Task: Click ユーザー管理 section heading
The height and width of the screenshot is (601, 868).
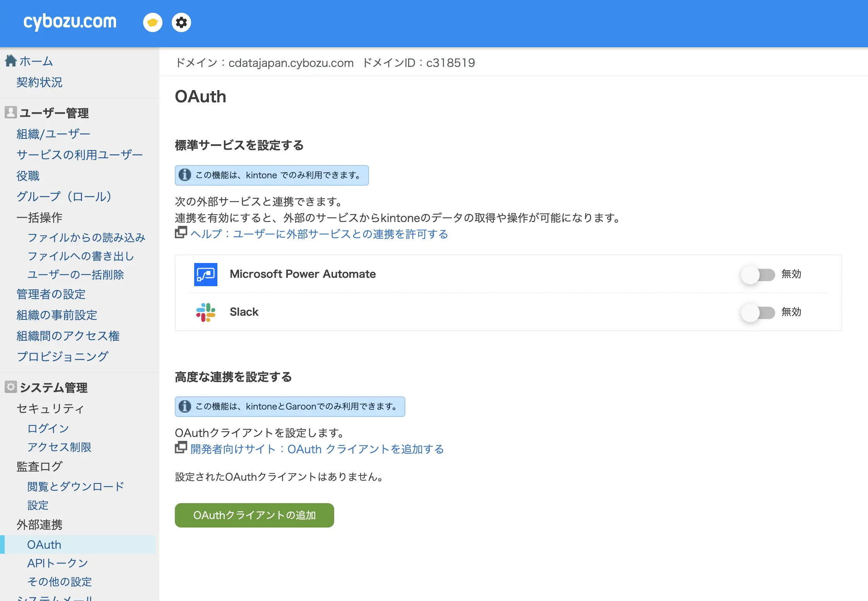Action: [54, 113]
